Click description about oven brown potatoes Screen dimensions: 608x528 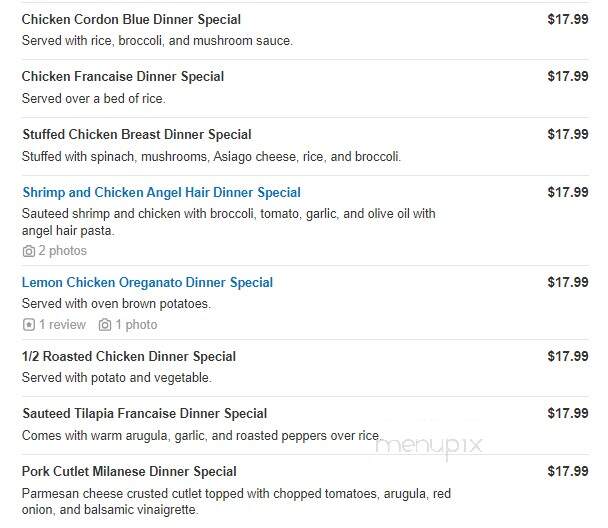click(116, 304)
